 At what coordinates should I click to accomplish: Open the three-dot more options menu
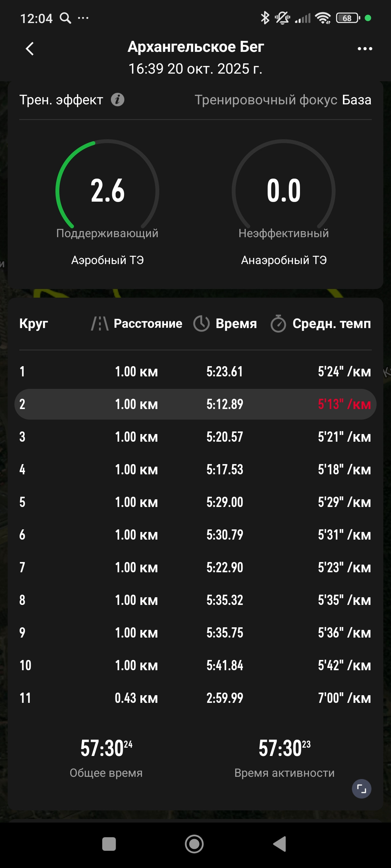pyautogui.click(x=365, y=49)
